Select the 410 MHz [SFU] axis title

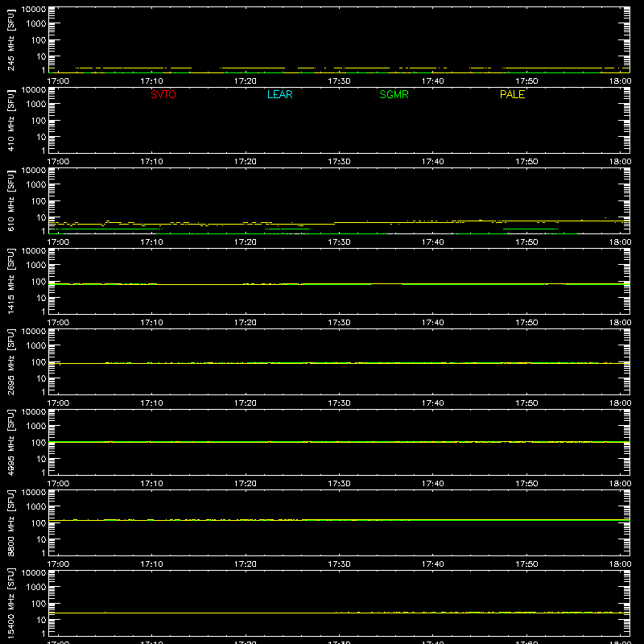[x=11, y=120]
